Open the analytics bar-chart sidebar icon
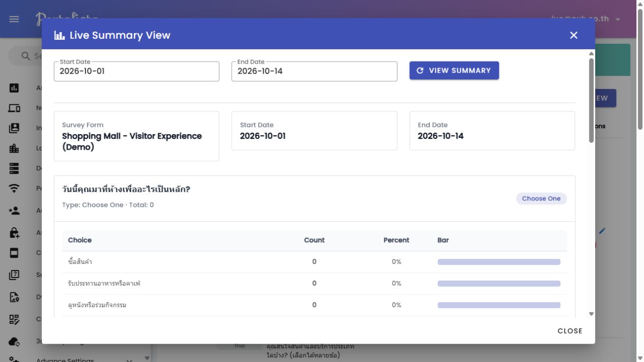The height and width of the screenshot is (362, 644). click(14, 88)
